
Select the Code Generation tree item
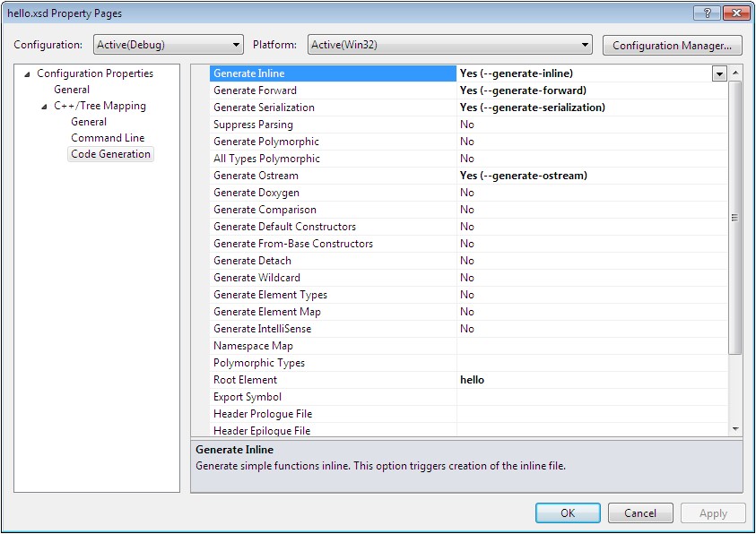(x=111, y=154)
